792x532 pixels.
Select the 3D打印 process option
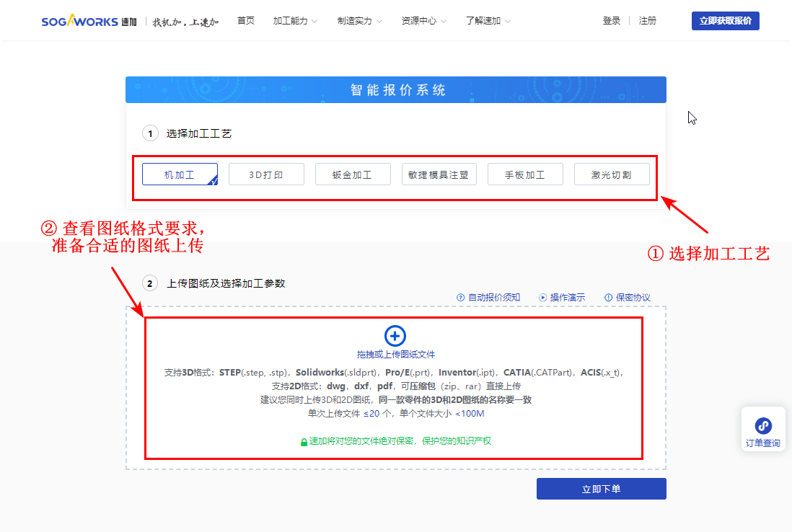pos(266,174)
